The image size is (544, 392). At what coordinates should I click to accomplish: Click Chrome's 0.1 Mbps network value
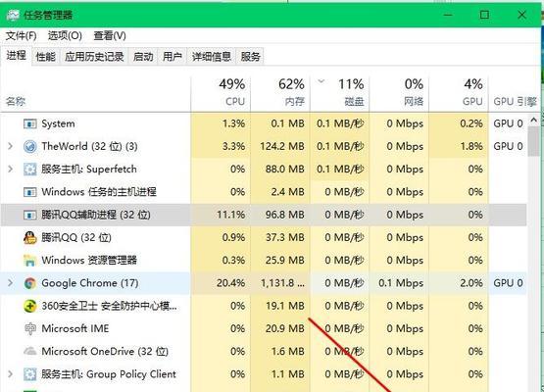(401, 283)
